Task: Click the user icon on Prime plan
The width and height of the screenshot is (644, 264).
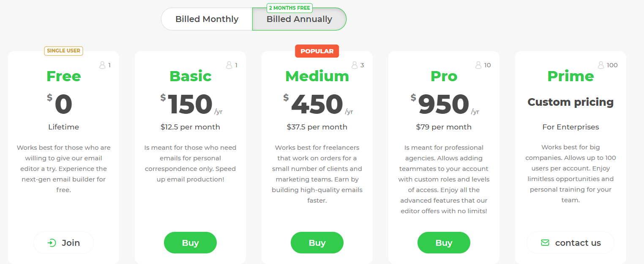Action: coord(601,65)
